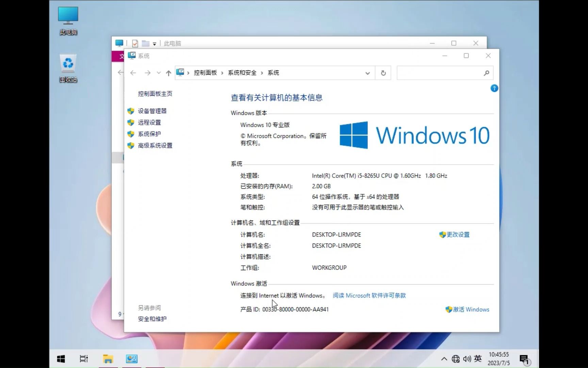The image size is (588, 368).
Task: Click the up arrow navigation button
Action: (168, 73)
